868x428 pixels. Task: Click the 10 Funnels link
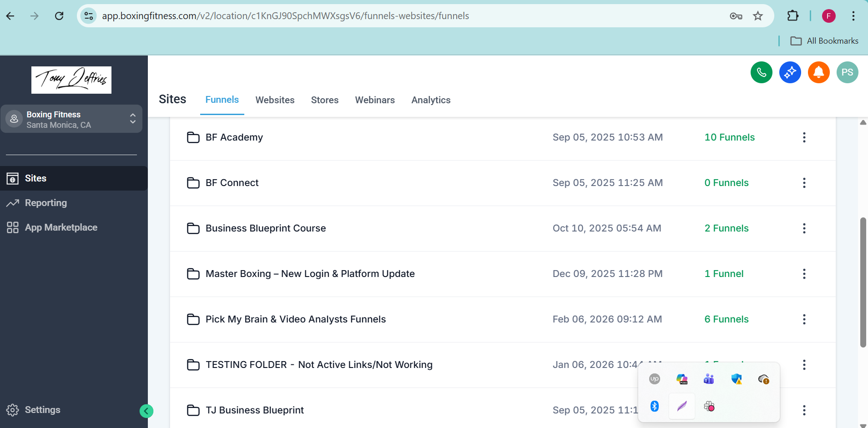pyautogui.click(x=729, y=137)
